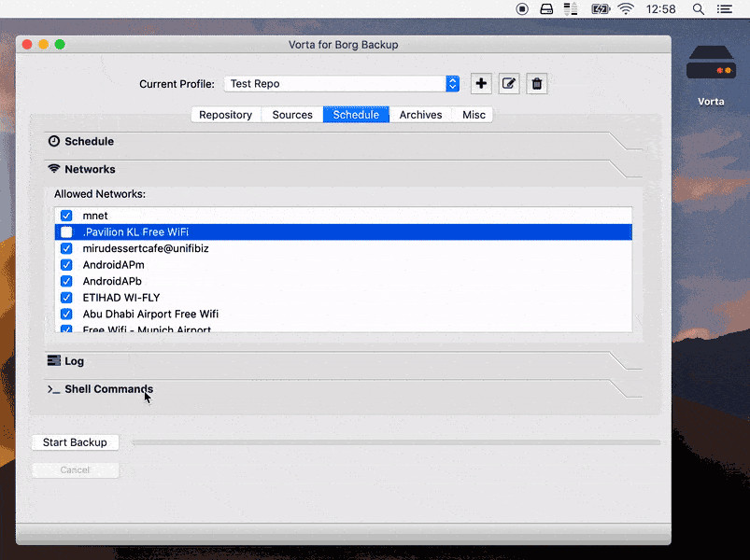Click the Start Backup button

75,442
